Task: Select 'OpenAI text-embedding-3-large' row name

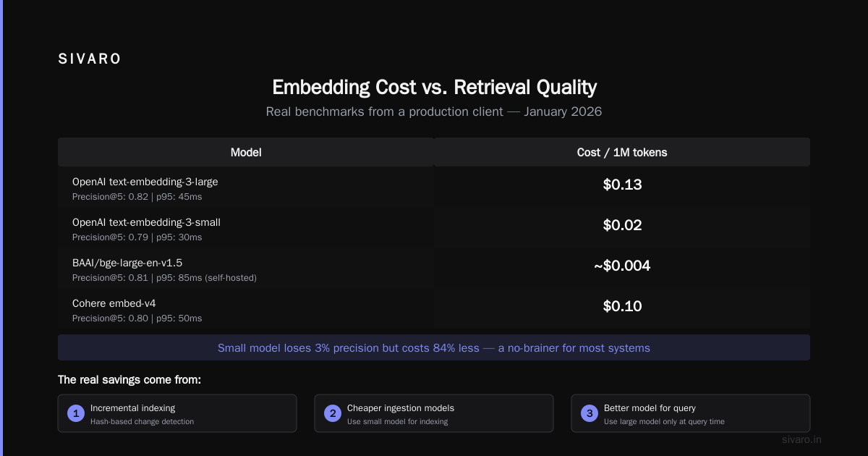Action: click(145, 182)
